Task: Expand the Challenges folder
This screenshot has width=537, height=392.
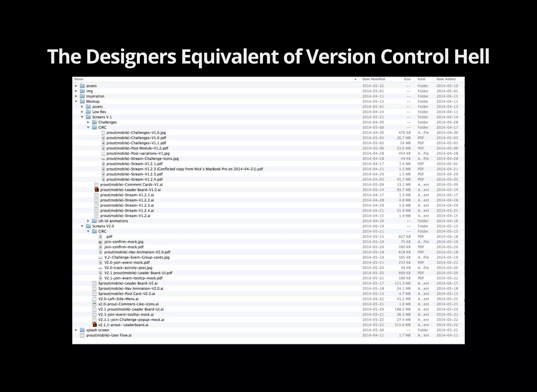Action: pos(88,122)
